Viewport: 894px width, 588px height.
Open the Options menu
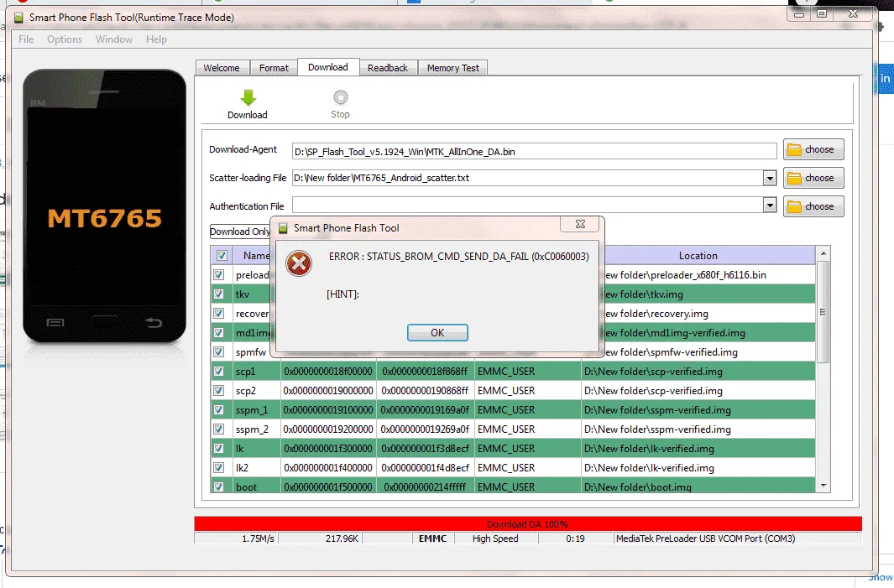tap(65, 39)
